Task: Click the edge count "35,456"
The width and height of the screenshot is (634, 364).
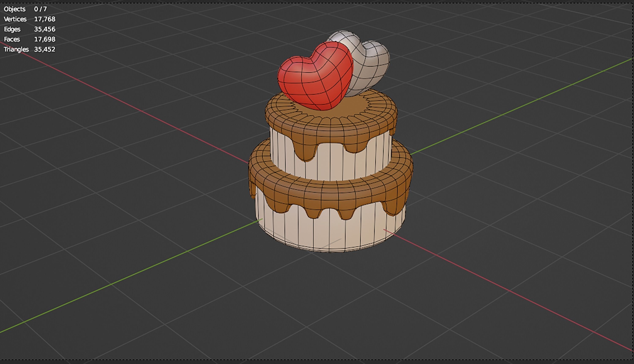Action: [x=45, y=29]
